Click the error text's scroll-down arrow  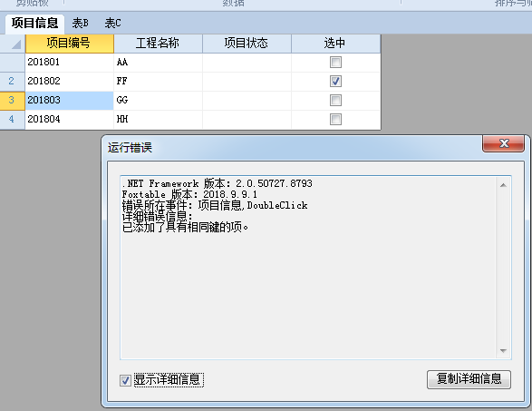click(504, 351)
